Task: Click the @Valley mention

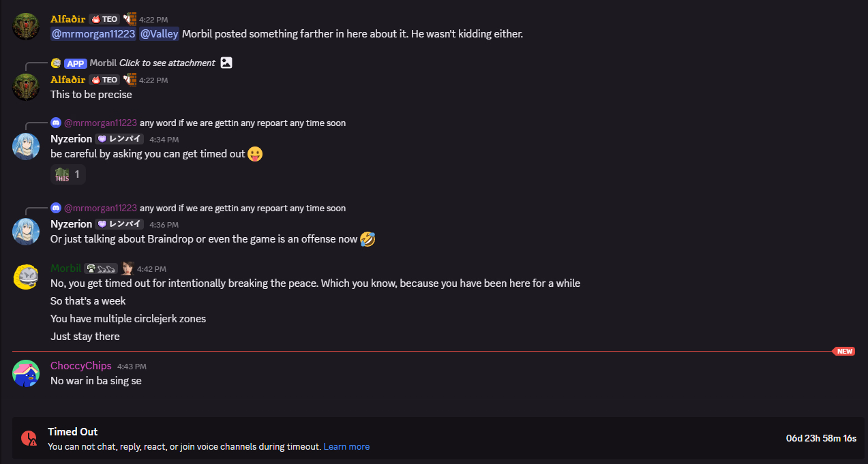Action: point(160,33)
